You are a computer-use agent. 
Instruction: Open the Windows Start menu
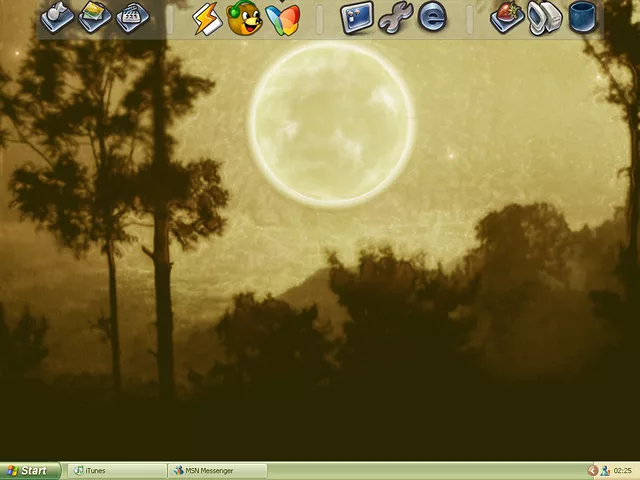pos(27,470)
